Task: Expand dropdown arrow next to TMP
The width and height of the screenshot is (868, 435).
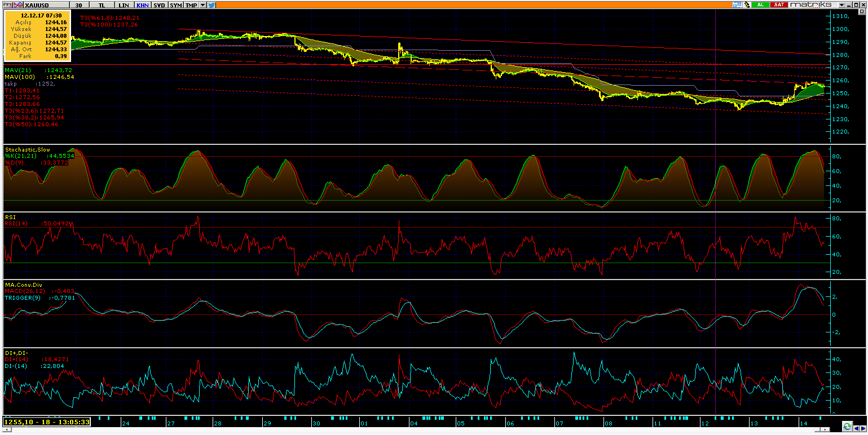Action: [202, 4]
